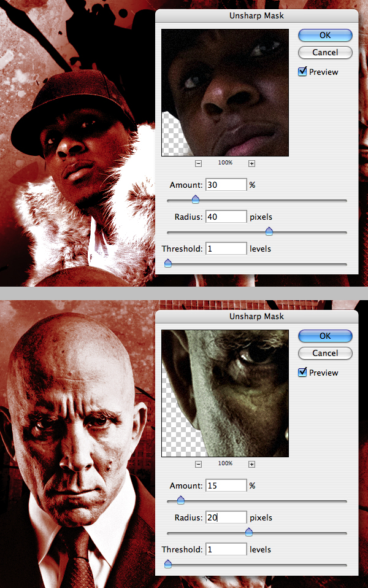Click the Radius slider handle in the lower dialog
368x588 pixels.
point(249,532)
